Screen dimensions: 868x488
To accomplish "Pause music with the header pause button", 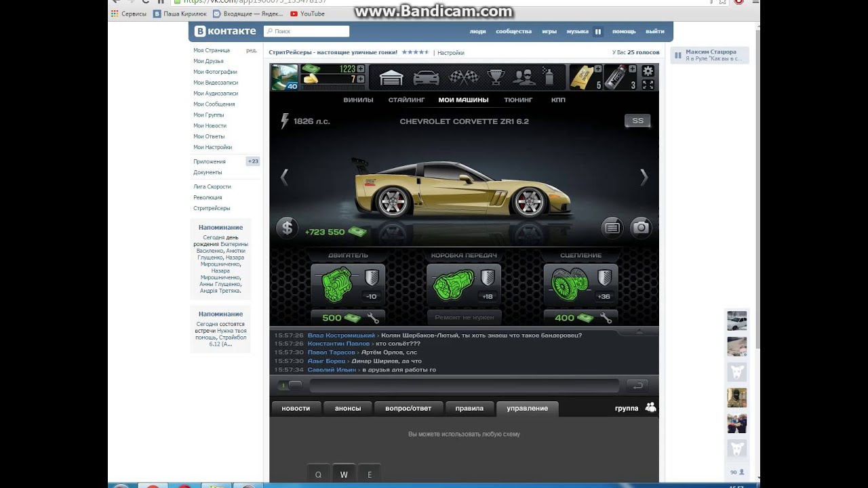I will coord(598,31).
